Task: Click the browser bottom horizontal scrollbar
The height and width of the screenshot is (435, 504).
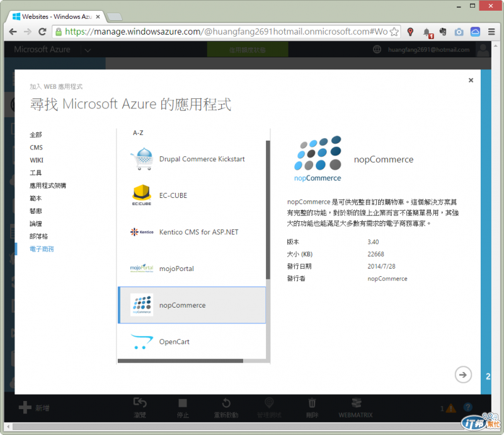Action: tap(238, 427)
